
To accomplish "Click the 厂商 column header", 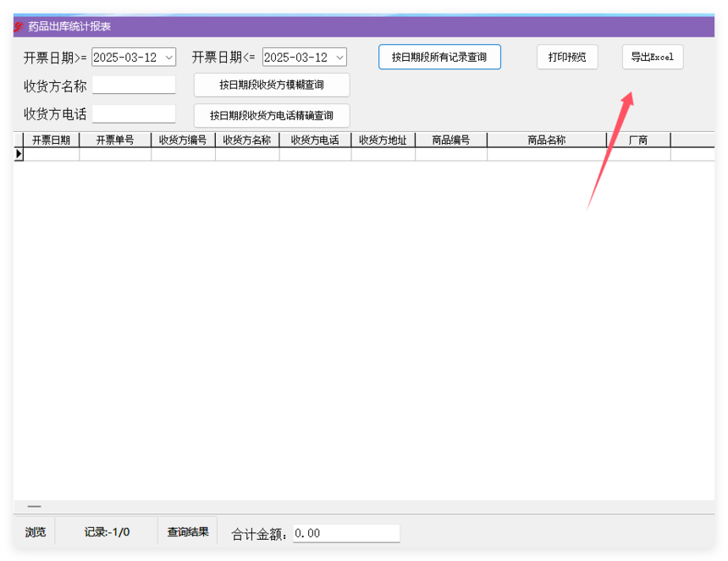I will point(638,140).
